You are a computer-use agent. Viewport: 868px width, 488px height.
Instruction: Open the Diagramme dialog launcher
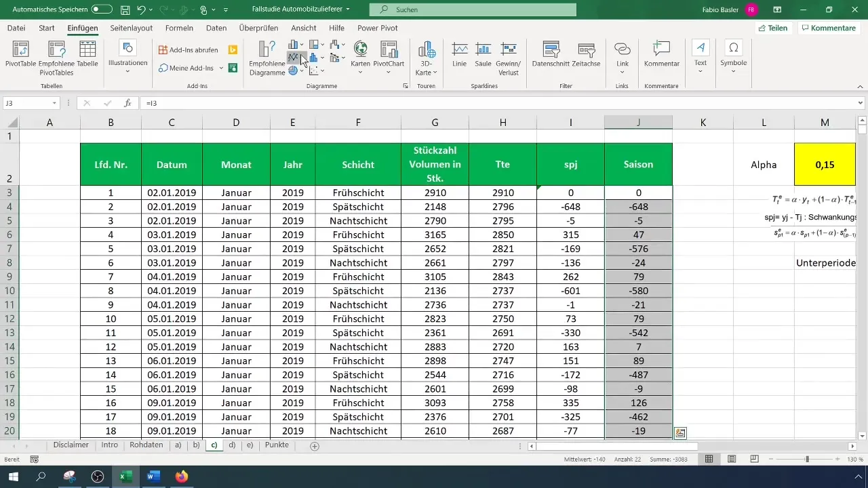(x=406, y=86)
